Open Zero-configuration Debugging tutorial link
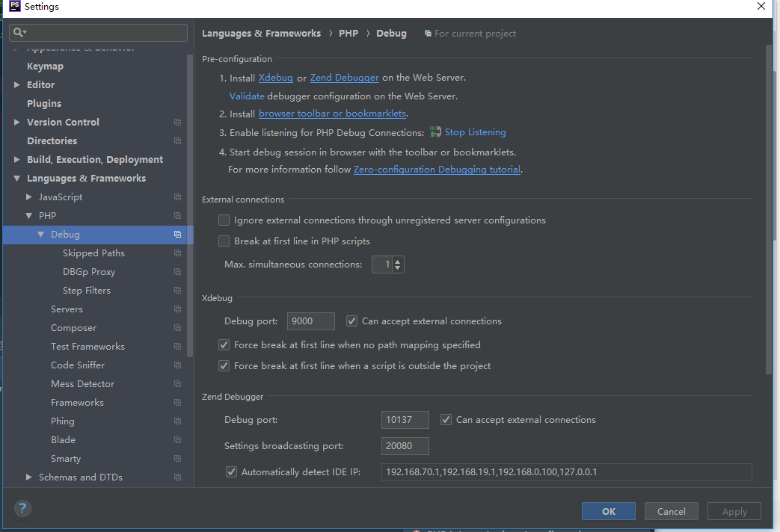The image size is (780, 532). pyautogui.click(x=437, y=170)
